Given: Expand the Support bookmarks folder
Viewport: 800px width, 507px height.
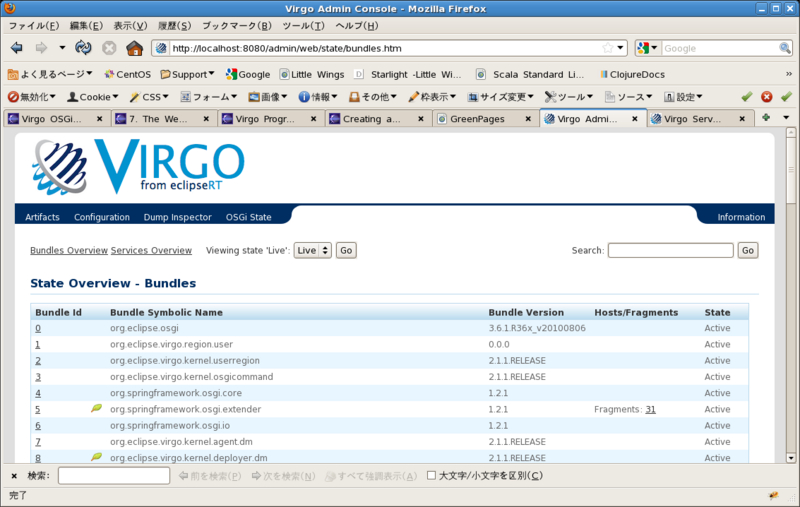Looking at the screenshot, I should [x=187, y=74].
